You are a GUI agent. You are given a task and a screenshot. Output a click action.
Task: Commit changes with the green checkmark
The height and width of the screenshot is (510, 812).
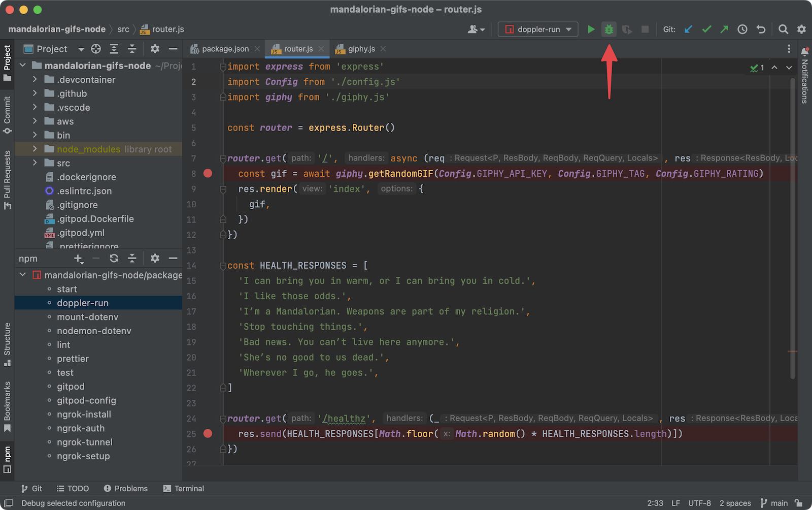tap(706, 29)
